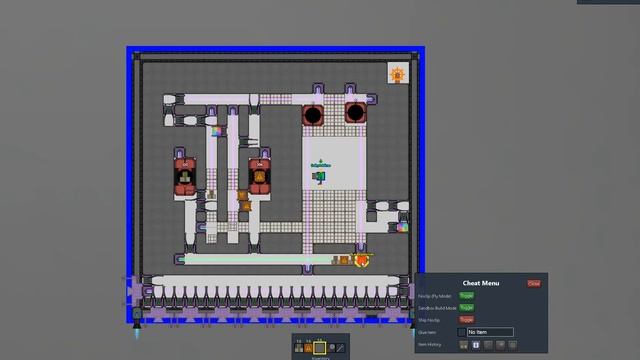The image size is (640, 360).
Task: Select the yellow-highlighted empty hotbar slot
Action: point(320,348)
